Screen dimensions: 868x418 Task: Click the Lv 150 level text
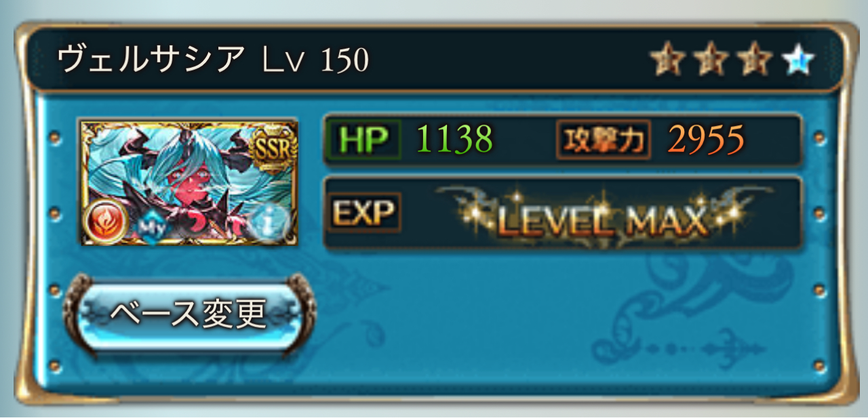click(x=316, y=61)
